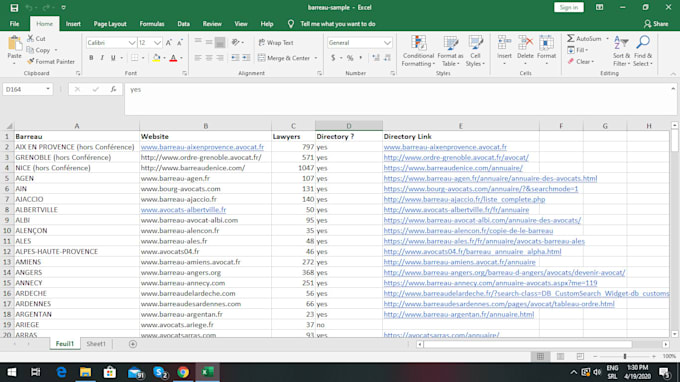Click the Share button
The width and height of the screenshot is (680, 382).
click(656, 24)
